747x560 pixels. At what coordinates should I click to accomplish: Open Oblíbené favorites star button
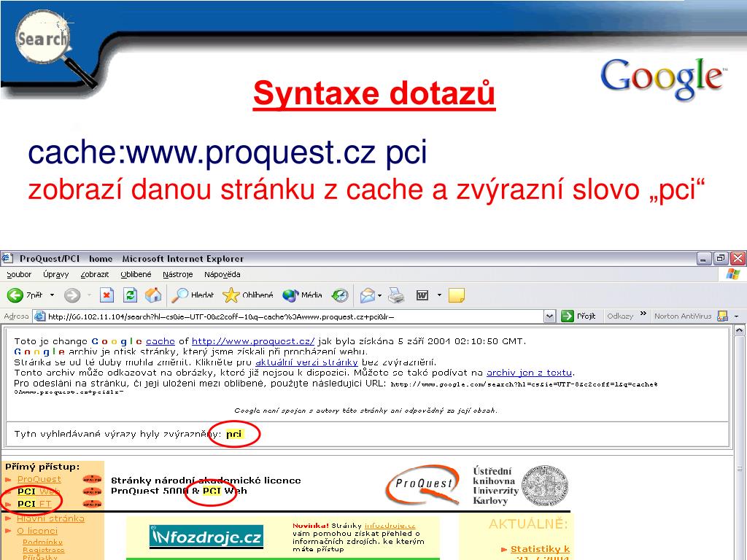tap(248, 295)
